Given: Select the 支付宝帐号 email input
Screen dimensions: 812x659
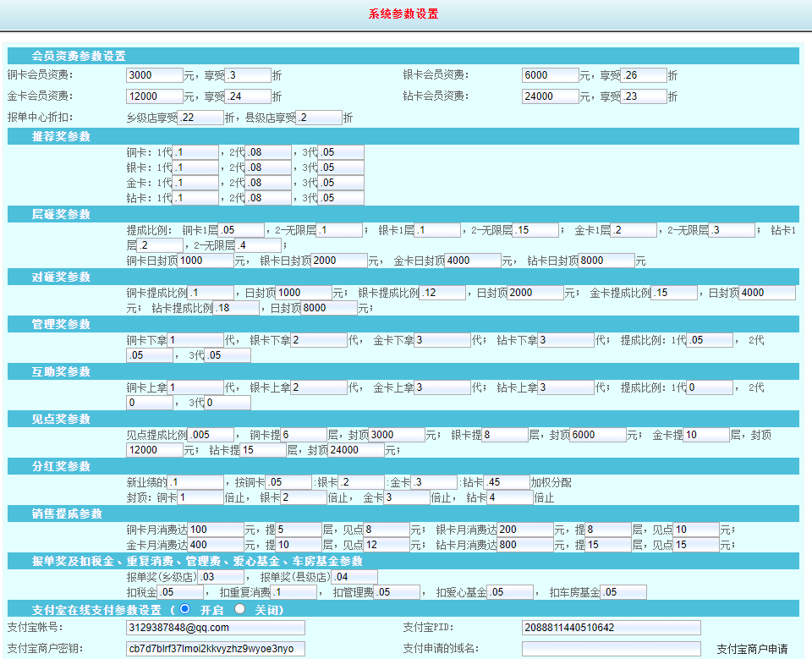Looking at the screenshot, I should coord(215,628).
